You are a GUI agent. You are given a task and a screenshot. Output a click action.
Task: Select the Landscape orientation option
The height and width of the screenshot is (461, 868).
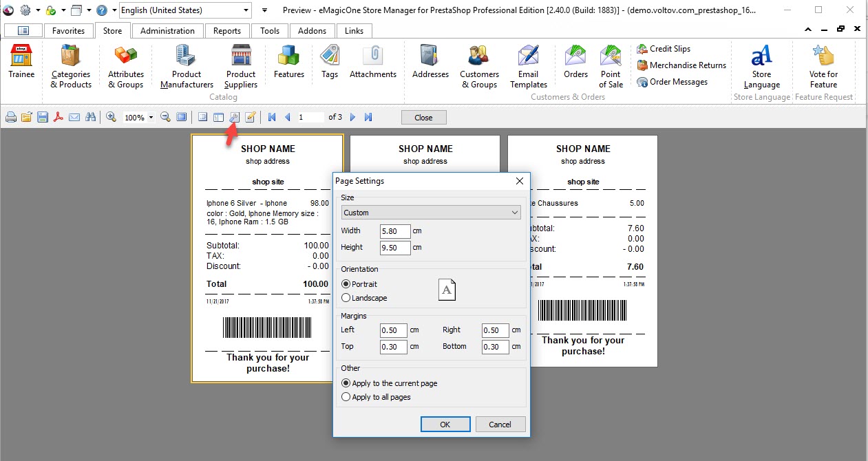click(346, 298)
